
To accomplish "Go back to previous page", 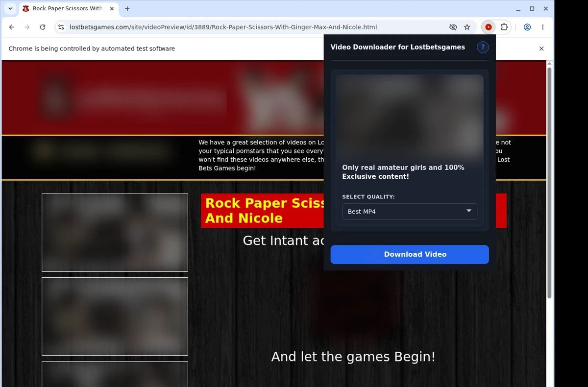I will (x=12, y=27).
